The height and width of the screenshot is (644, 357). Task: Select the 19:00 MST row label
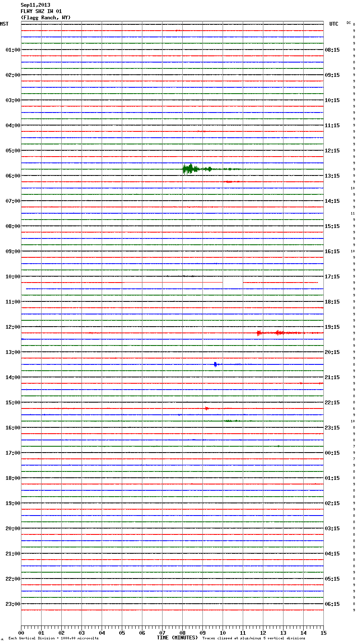coord(13,503)
